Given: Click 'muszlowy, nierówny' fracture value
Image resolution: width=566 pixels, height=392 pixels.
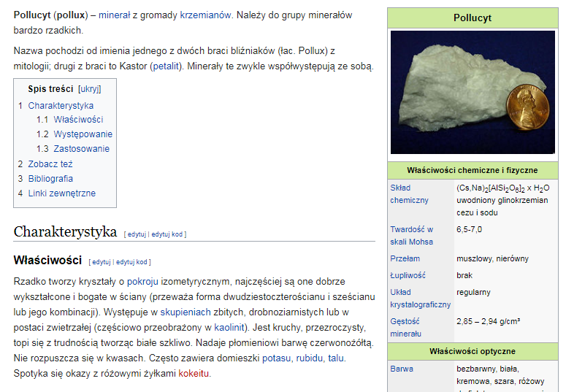Looking at the screenshot, I should (492, 259).
